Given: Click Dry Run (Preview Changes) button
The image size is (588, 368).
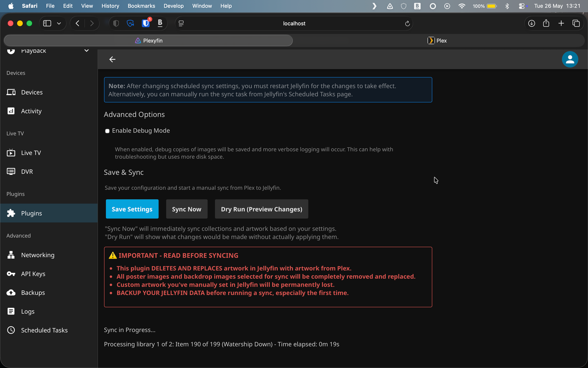Looking at the screenshot, I should pos(261,209).
